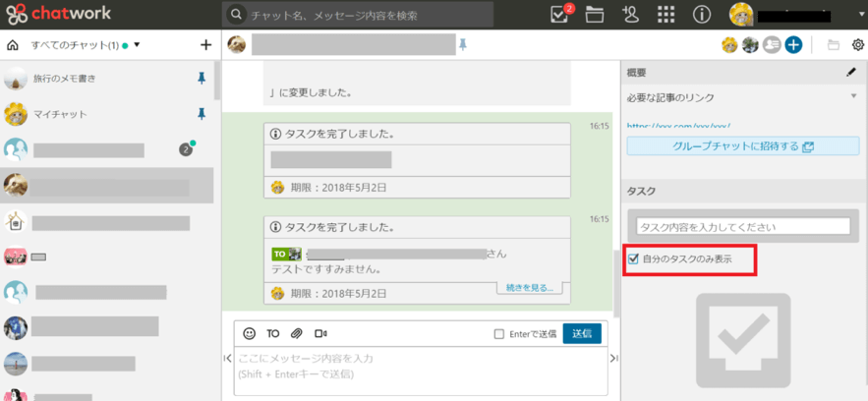Edit the overview with pencil icon
Viewport: 868px width, 401px height.
coord(851,72)
